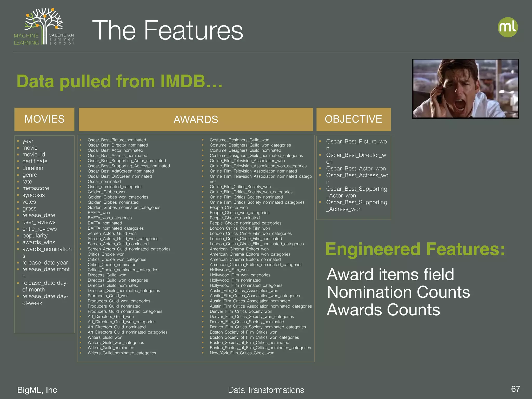Click the 'BigML, Inc' footer text
The width and height of the screenshot is (532, 399).
(37, 390)
